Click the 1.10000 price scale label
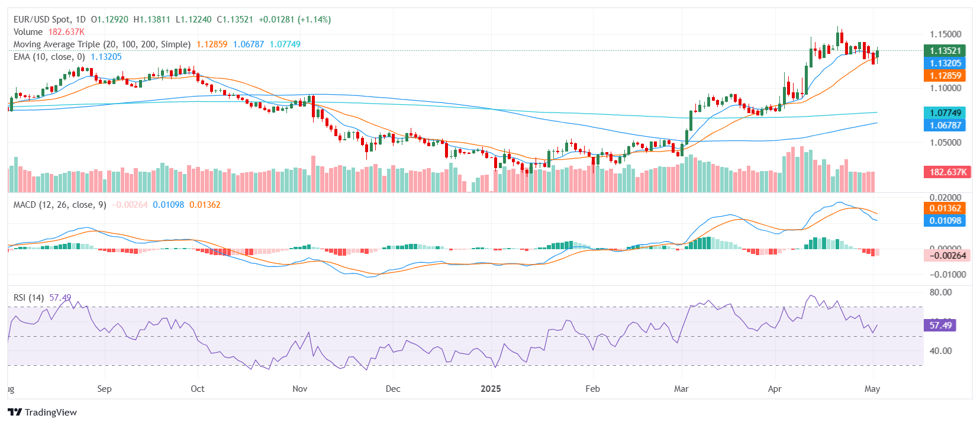This screenshot has height=425, width=980. 945,88
